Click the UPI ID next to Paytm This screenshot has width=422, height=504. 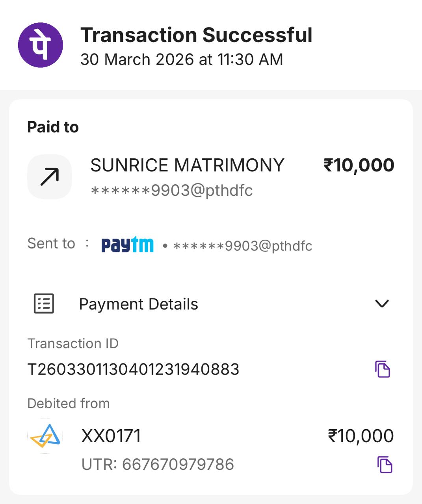243,246
